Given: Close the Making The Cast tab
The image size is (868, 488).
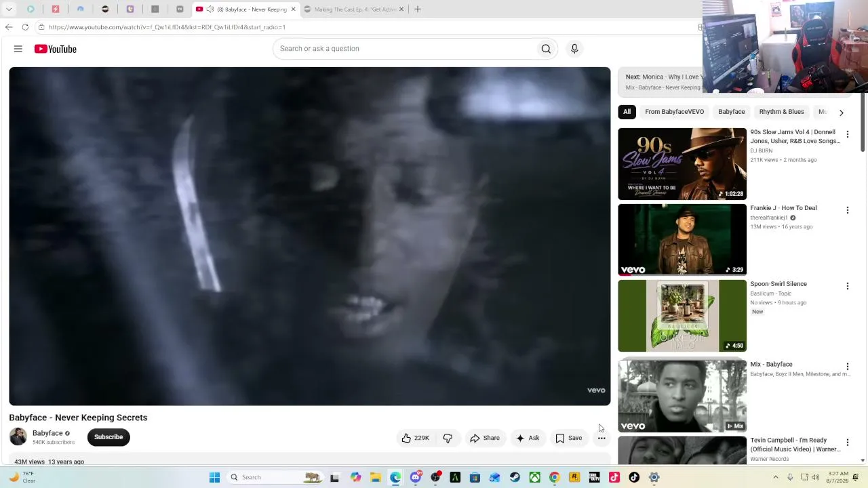Looking at the screenshot, I should pyautogui.click(x=401, y=9).
